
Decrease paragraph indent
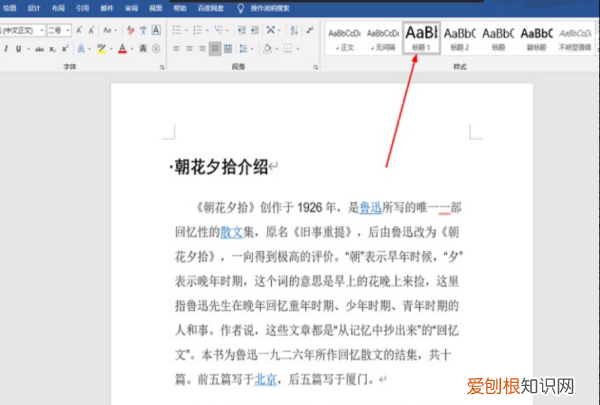point(242,30)
